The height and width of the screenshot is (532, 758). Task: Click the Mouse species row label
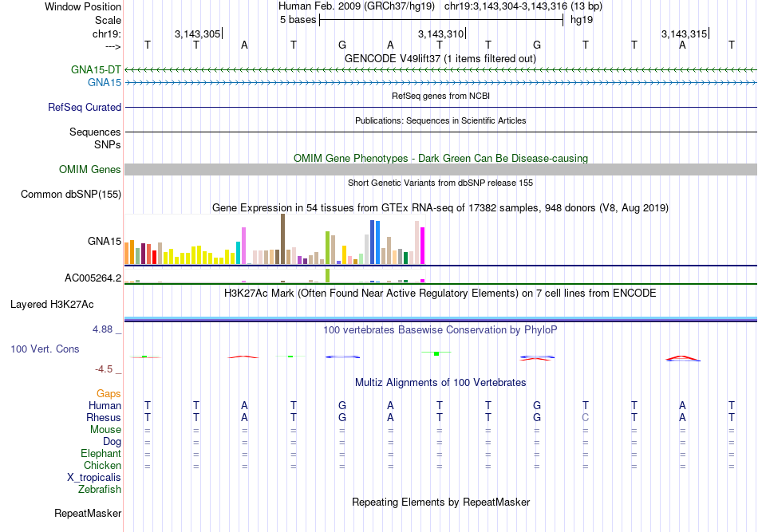point(105,430)
